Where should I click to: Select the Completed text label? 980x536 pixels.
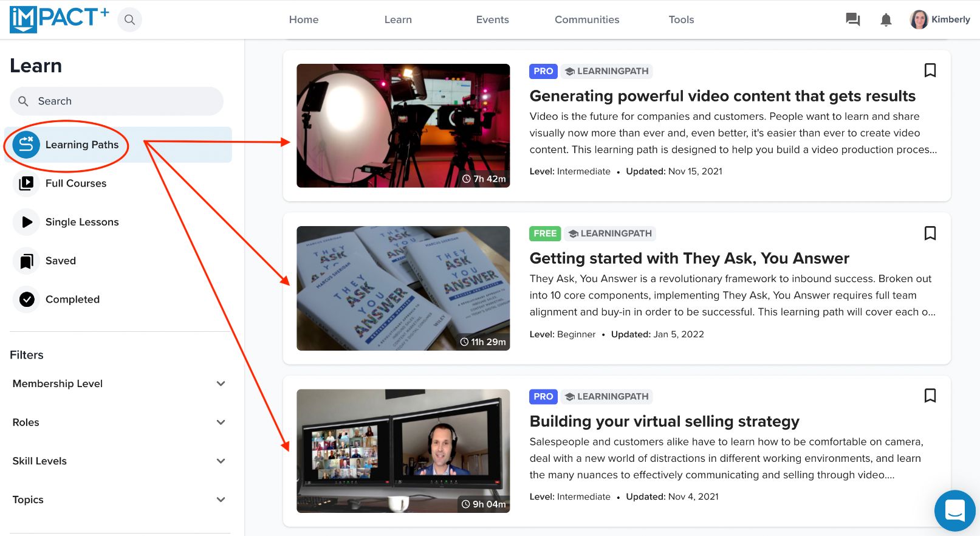tap(72, 299)
